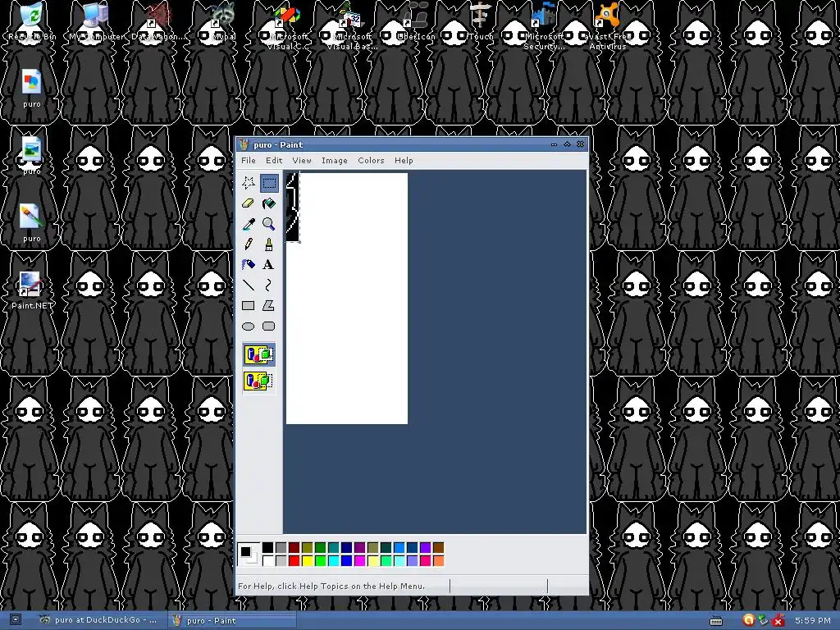840x630 pixels.
Task: Open the Edit menu
Action: [274, 160]
